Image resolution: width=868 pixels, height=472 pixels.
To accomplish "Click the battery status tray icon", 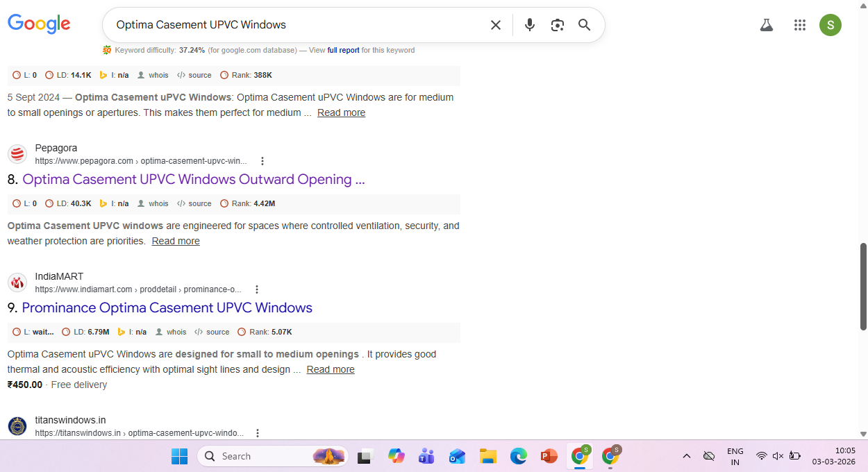I will coord(795,456).
